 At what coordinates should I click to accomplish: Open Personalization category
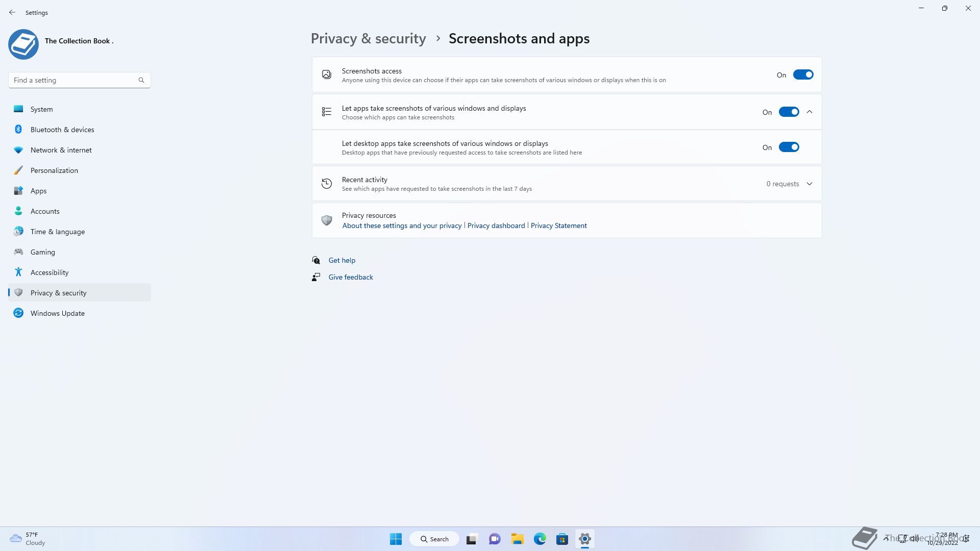tap(79, 170)
